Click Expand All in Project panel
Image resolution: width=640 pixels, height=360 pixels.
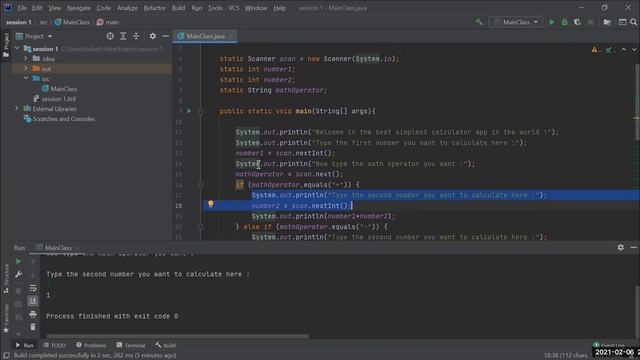point(123,36)
